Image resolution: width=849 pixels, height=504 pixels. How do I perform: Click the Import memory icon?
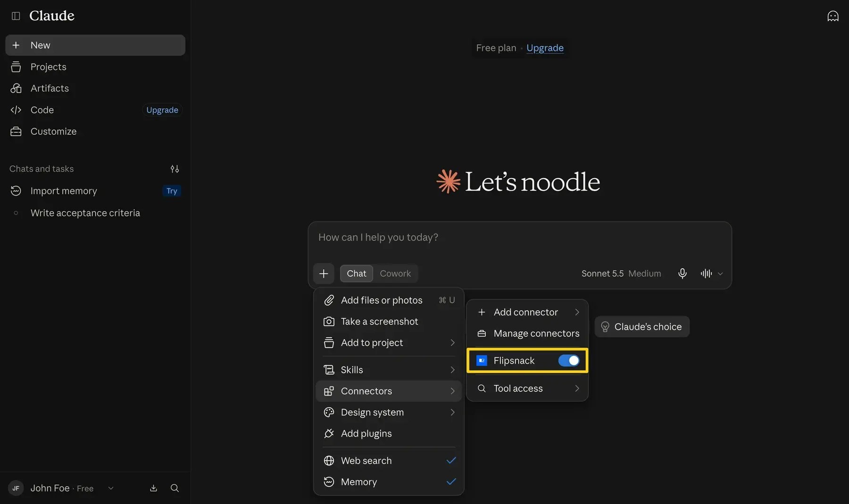16,191
